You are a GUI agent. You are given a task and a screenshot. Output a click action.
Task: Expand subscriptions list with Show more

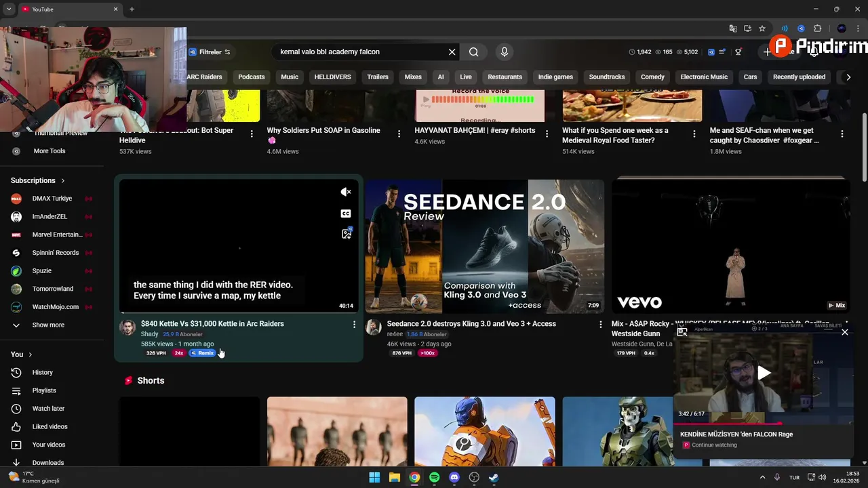pos(48,325)
